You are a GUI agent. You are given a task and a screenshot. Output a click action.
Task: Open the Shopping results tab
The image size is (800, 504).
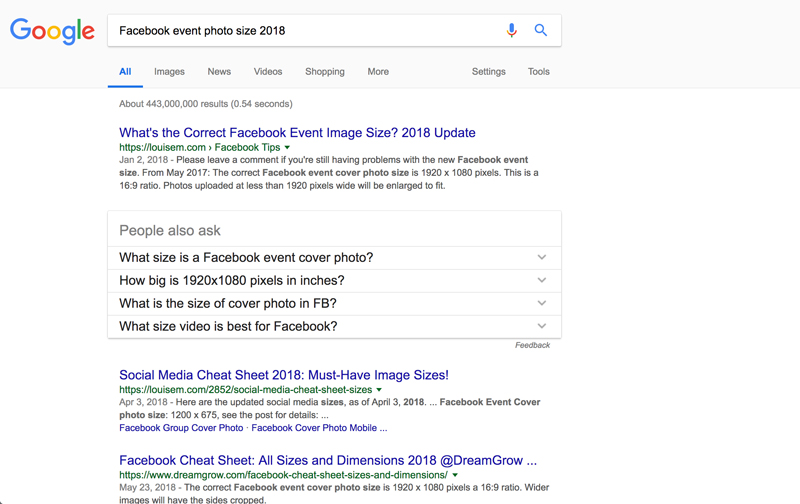[324, 72]
